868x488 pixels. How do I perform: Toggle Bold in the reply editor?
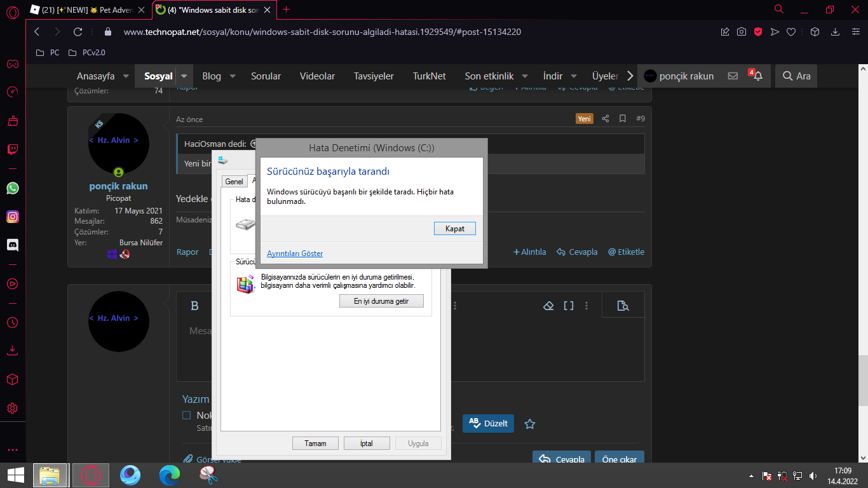[195, 306]
